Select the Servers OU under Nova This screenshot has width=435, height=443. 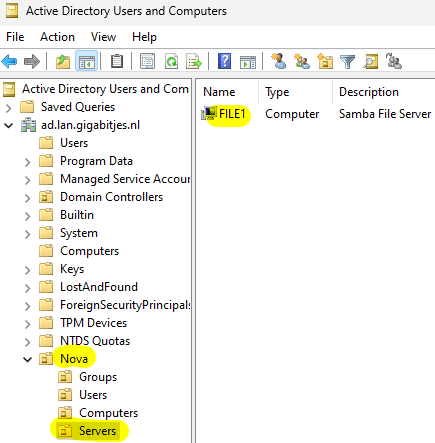click(97, 431)
